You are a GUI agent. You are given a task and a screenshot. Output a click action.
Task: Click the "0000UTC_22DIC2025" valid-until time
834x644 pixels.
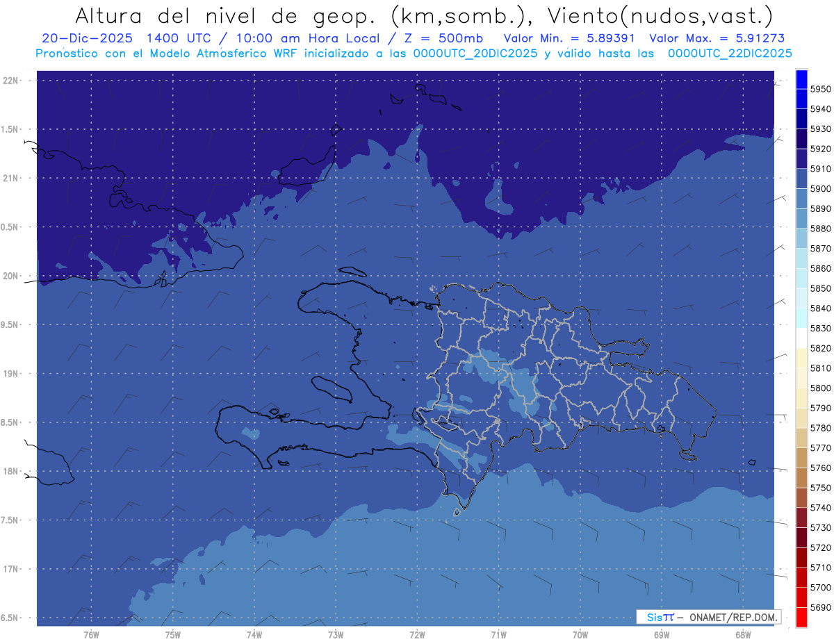click(729, 53)
